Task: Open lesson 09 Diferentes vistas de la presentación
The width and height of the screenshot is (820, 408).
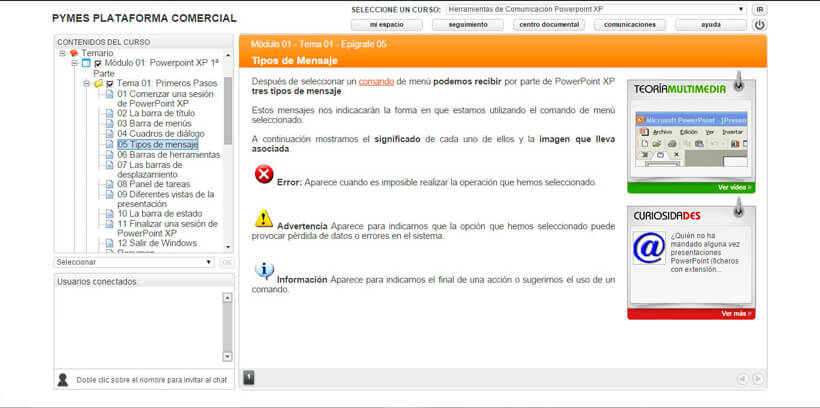Action: (166, 199)
